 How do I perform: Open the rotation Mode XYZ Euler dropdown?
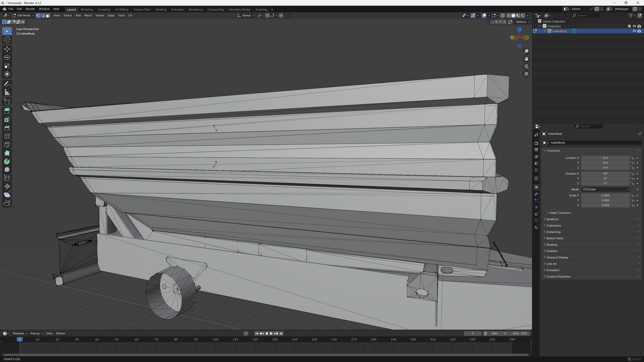coord(606,189)
